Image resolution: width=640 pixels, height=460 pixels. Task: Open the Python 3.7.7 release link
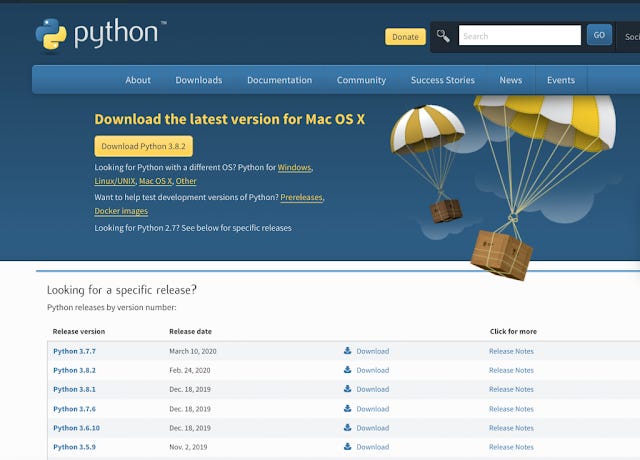coord(74,351)
